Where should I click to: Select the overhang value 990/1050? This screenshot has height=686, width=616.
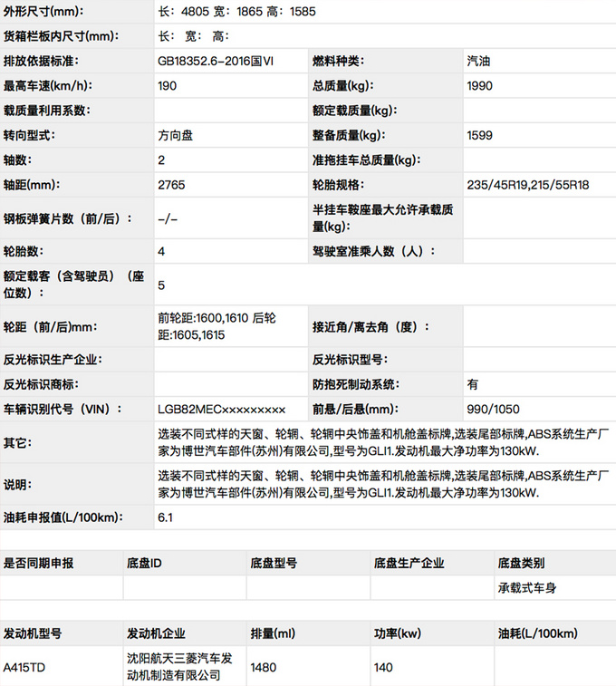click(x=493, y=410)
